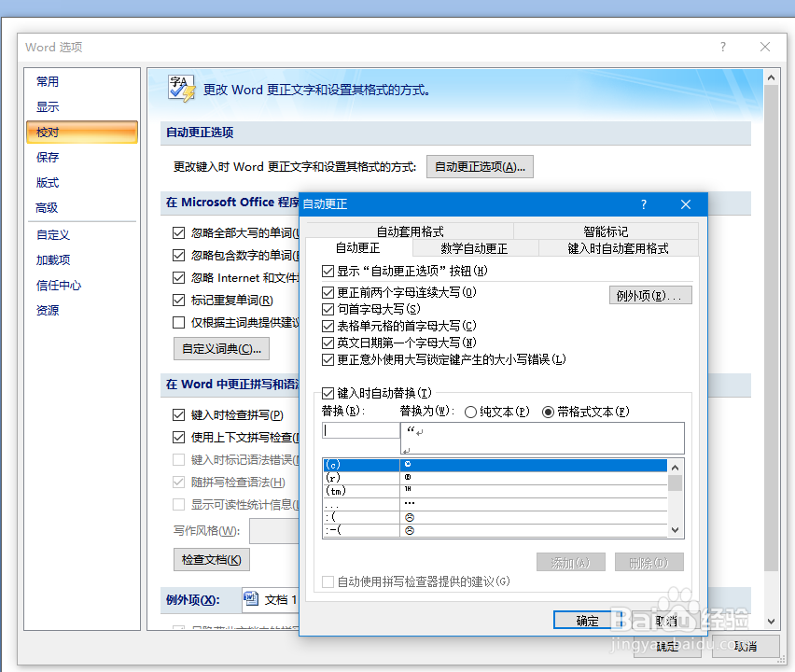Toggle 句首字母大写 checkbox

tap(328, 309)
